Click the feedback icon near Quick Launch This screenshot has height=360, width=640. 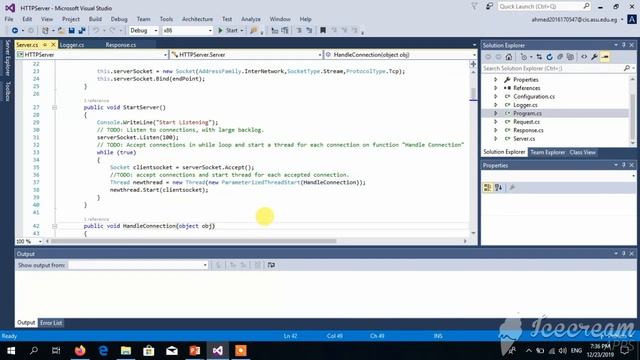click(x=489, y=7)
